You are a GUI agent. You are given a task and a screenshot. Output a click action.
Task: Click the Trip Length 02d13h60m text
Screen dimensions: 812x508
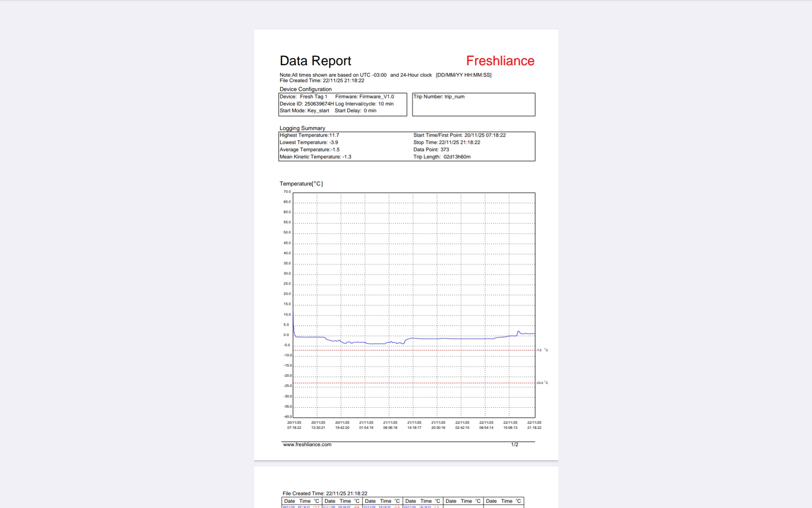(x=442, y=157)
